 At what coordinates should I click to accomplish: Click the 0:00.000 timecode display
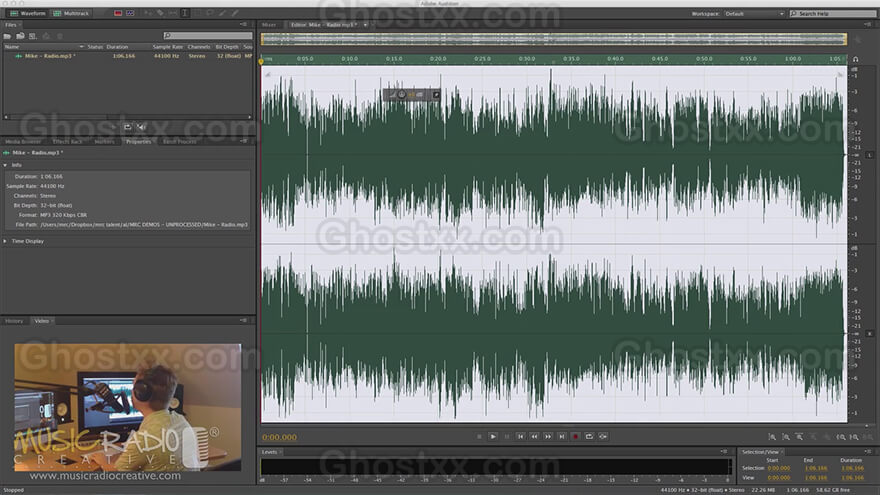click(279, 437)
